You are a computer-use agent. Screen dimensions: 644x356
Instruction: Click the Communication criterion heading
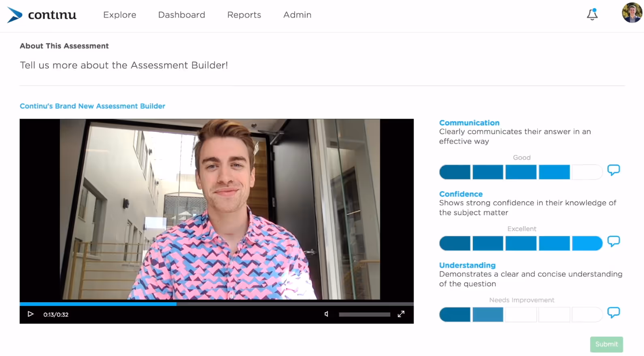click(x=469, y=123)
